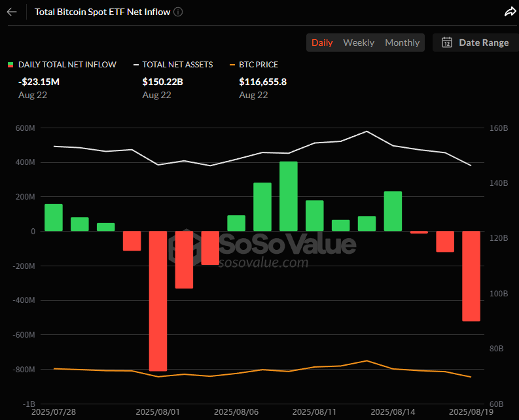Click the share arrow icon
519x420 pixels.
[510, 12]
